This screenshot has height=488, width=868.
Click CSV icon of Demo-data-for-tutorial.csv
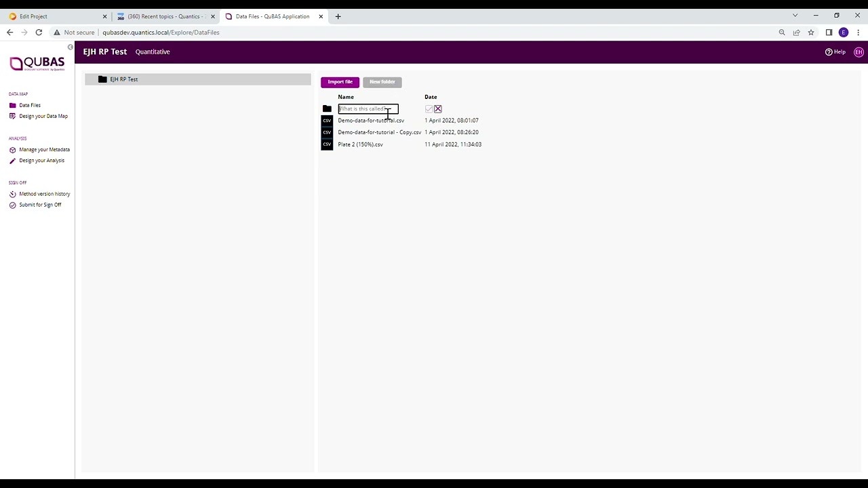pyautogui.click(x=327, y=121)
